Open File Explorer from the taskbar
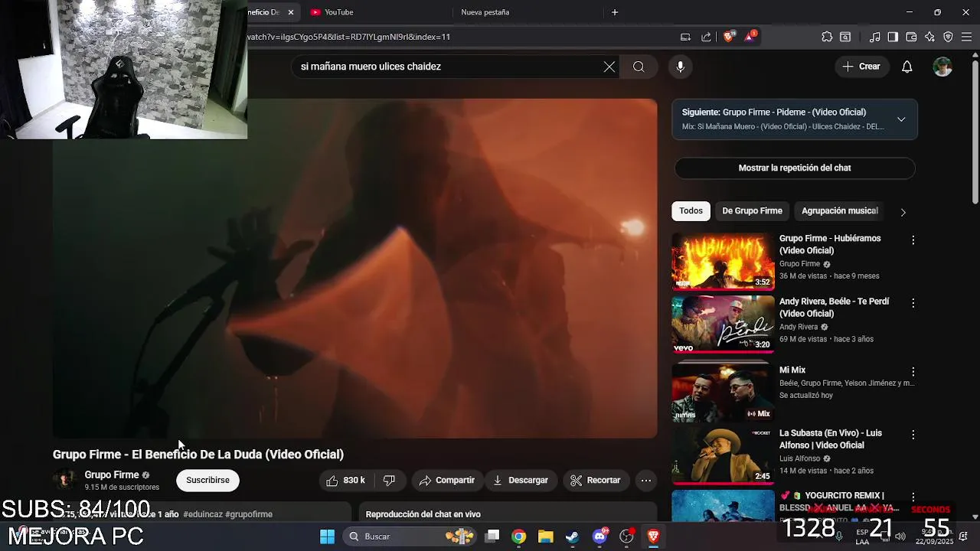The width and height of the screenshot is (980, 551). (x=545, y=536)
